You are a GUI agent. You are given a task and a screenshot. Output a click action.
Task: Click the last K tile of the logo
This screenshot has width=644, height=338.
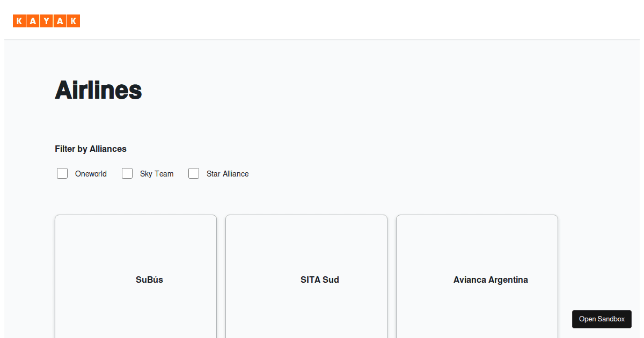[x=74, y=21]
